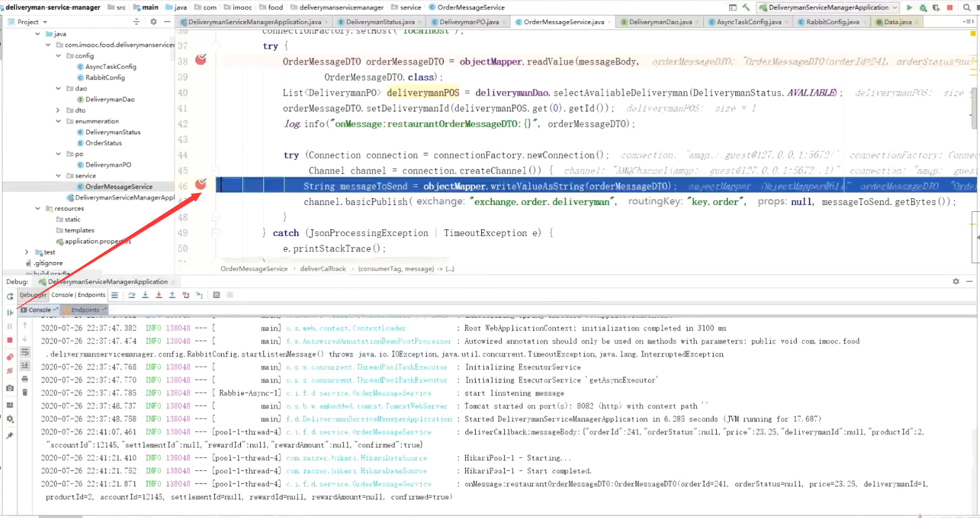The width and height of the screenshot is (980, 518).
Task: Stop the debug session with the red square
Action: coord(10,340)
